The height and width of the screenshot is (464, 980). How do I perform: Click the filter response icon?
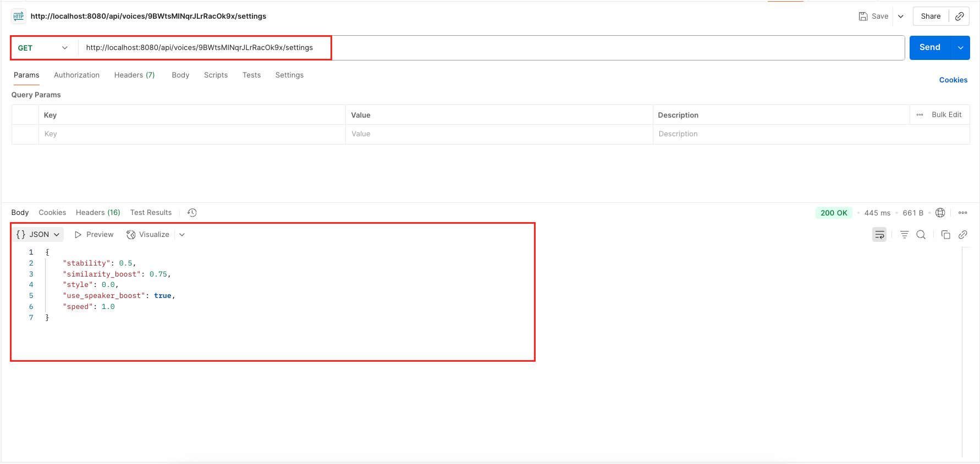pyautogui.click(x=904, y=235)
